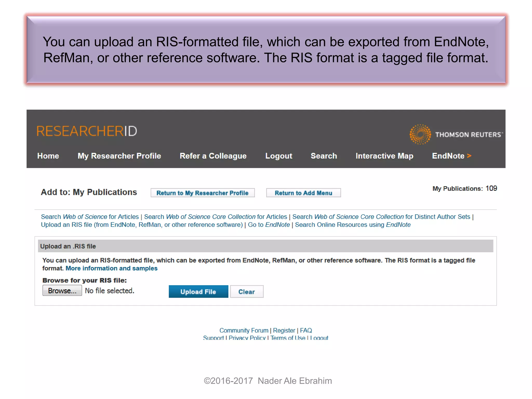Open Core Collection for Distinct Author Sets link
The image size is (532, 399).
pyautogui.click(x=381, y=217)
